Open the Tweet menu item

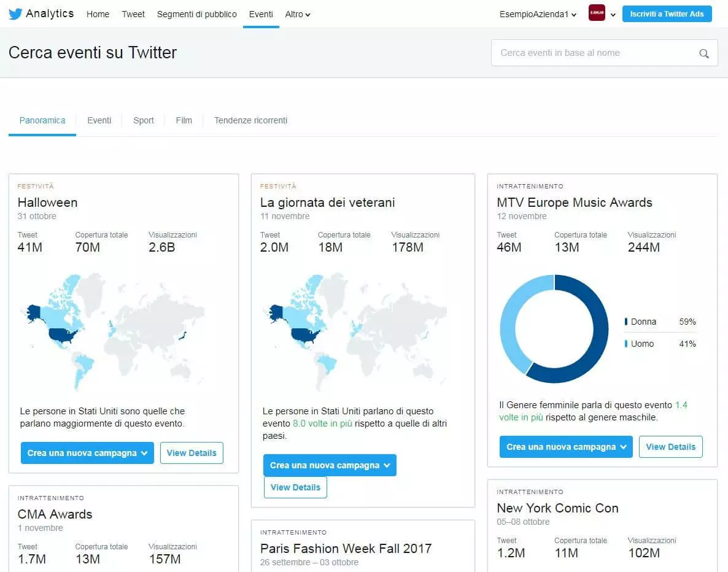click(133, 14)
